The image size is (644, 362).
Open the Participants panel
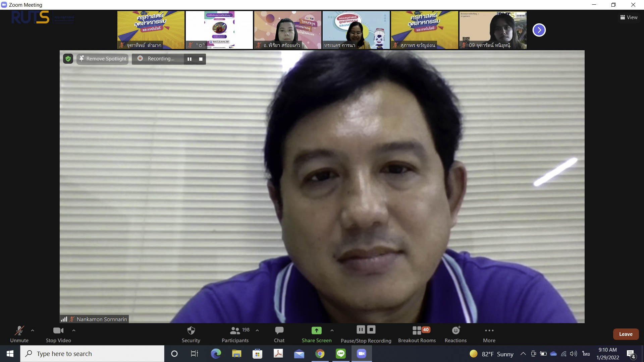[x=235, y=334]
